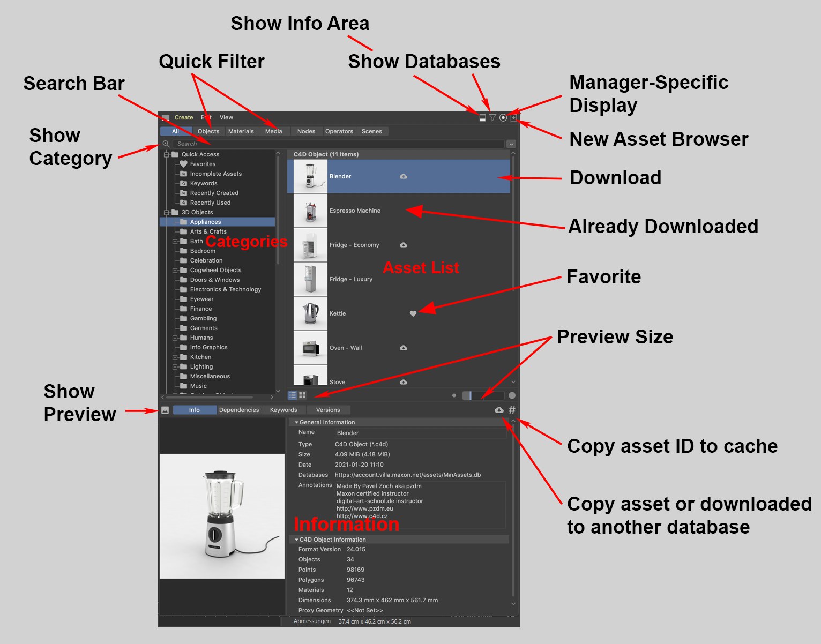Click the magnifier icon beside the Search field
The height and width of the screenshot is (644, 821).
(166, 144)
